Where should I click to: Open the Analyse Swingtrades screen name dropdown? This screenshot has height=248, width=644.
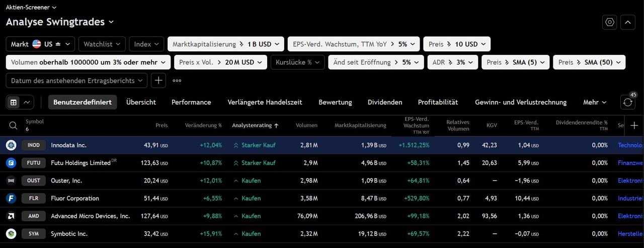point(60,22)
